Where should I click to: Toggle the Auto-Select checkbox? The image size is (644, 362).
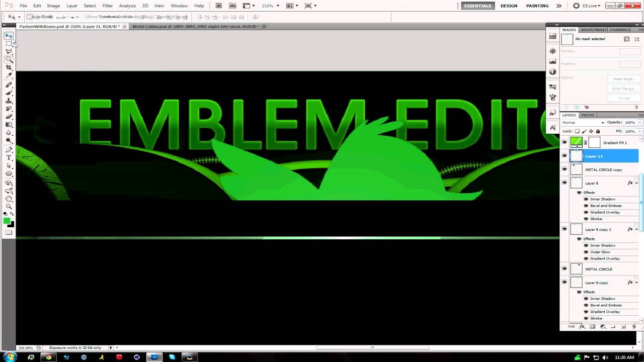pos(30,17)
